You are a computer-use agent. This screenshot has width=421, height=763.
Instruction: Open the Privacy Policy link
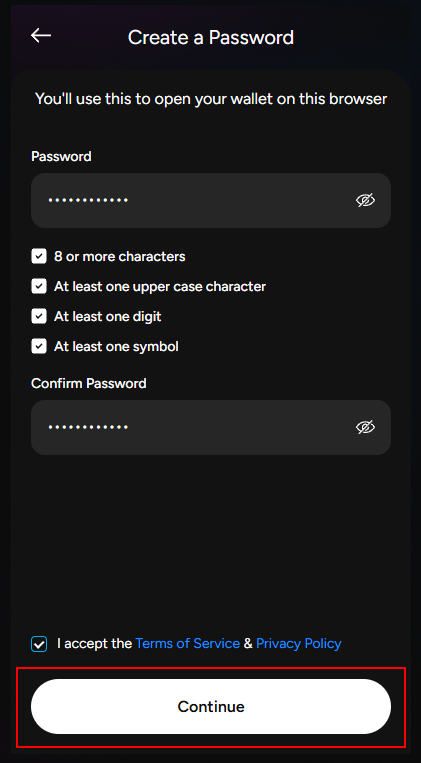coord(299,643)
